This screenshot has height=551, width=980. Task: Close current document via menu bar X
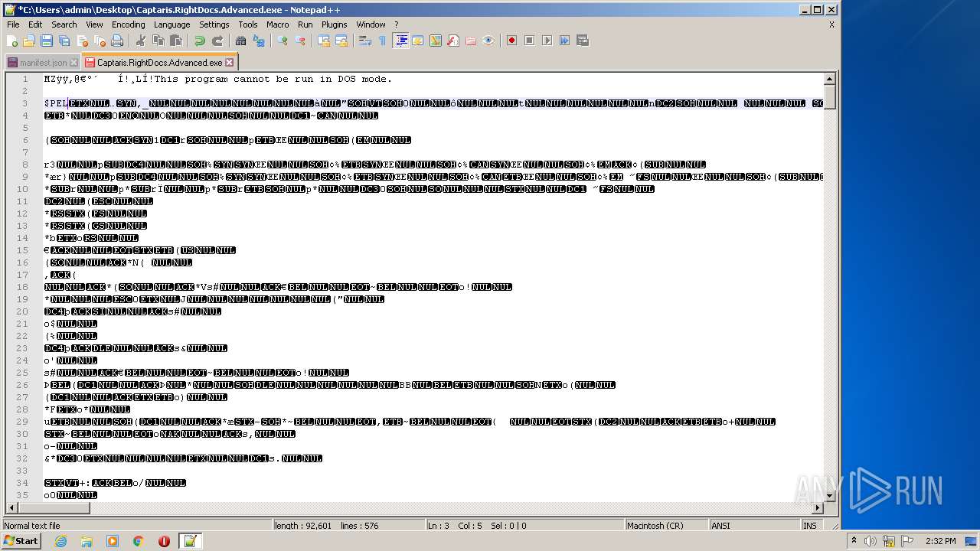click(831, 24)
